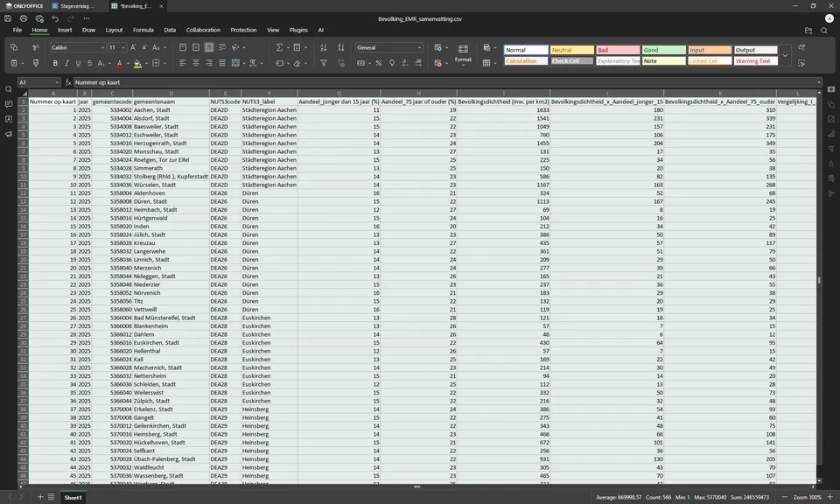Switch to the Data tab

tap(170, 31)
